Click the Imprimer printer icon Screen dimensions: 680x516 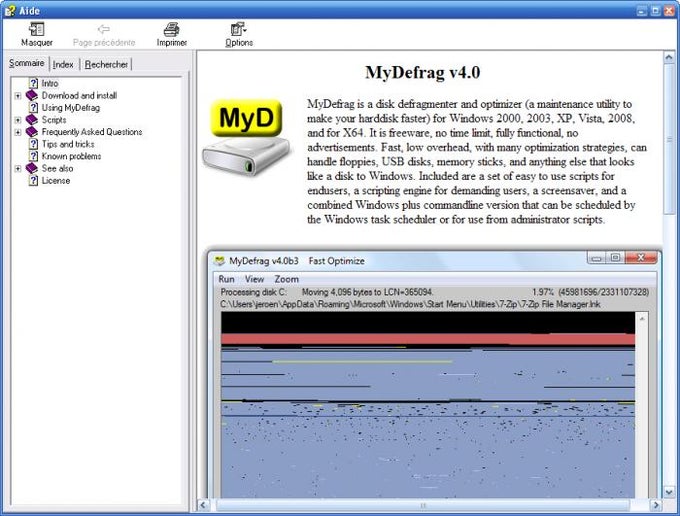(172, 29)
